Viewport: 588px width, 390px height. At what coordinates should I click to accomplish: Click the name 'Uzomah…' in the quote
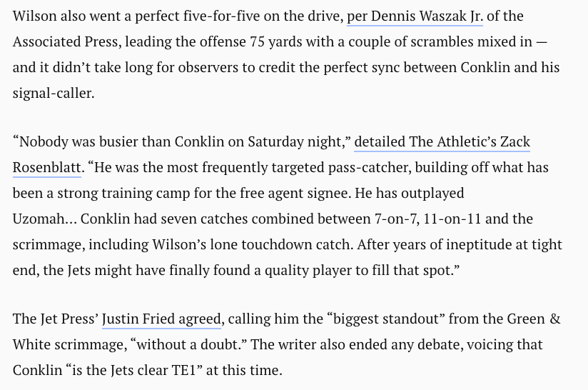pos(45,219)
